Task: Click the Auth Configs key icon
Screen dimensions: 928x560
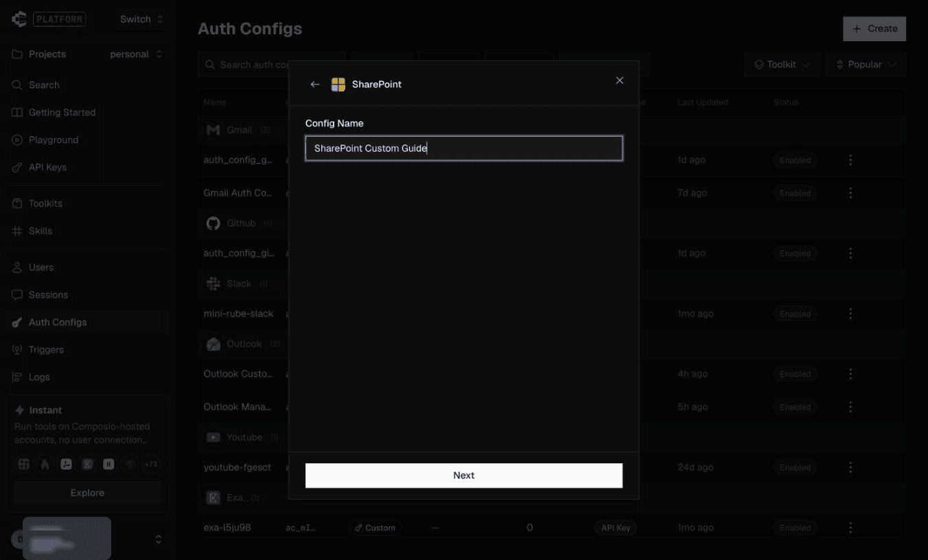Action: [x=17, y=323]
